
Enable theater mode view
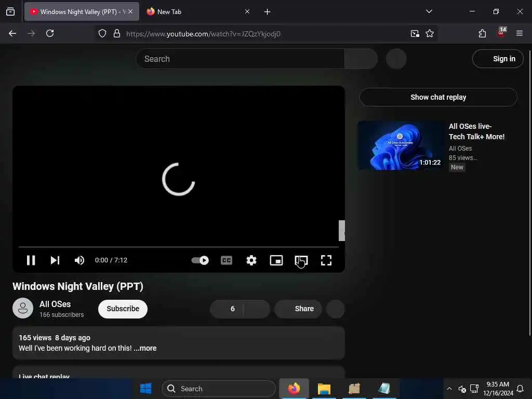pos(301,260)
